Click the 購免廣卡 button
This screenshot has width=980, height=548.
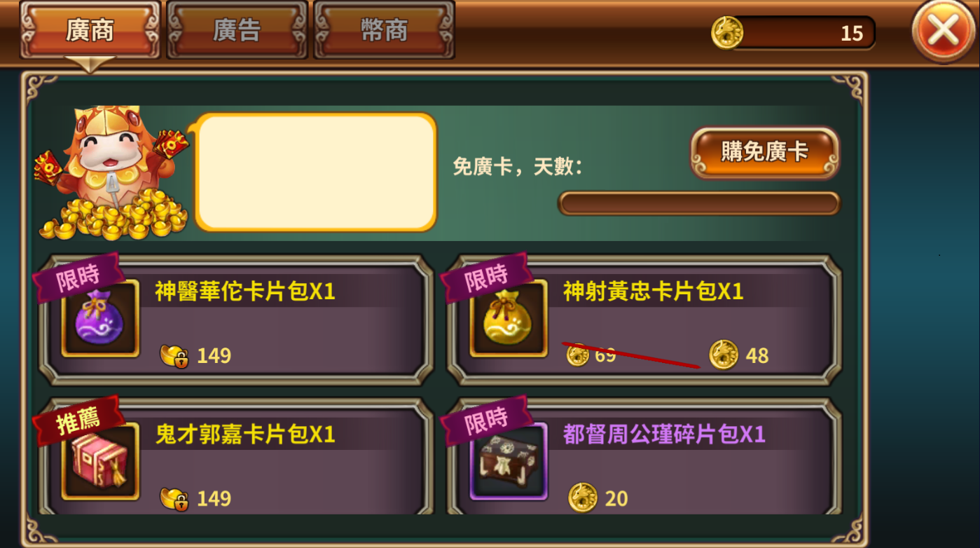click(765, 152)
